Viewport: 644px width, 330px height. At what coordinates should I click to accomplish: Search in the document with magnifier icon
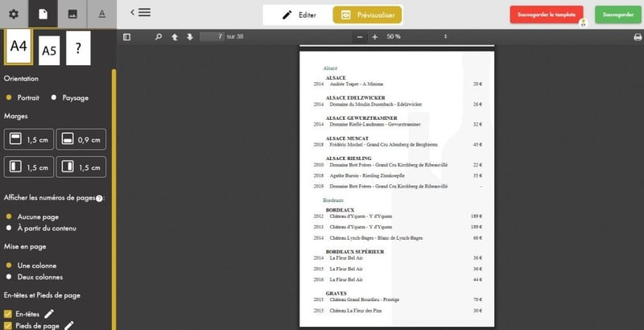(x=158, y=37)
